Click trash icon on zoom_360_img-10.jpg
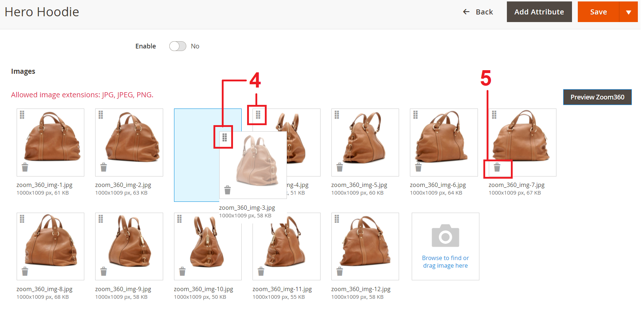Screen dimensions: 644x319 point(182,272)
